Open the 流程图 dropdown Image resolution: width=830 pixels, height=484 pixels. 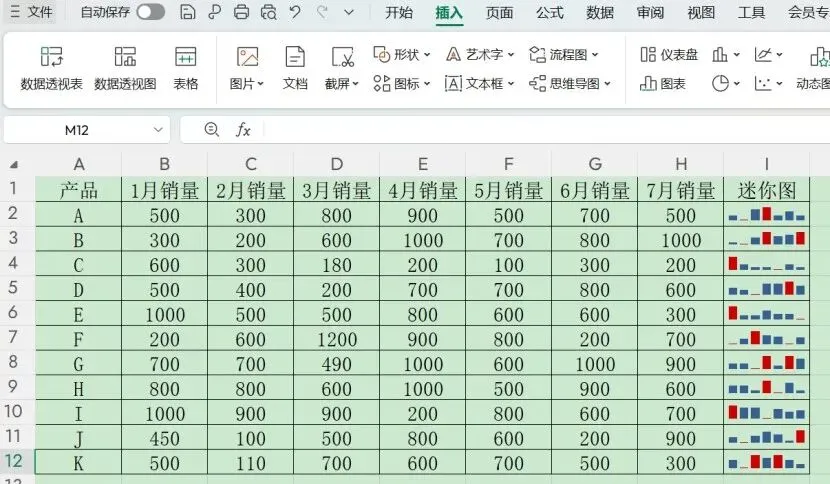coord(564,54)
